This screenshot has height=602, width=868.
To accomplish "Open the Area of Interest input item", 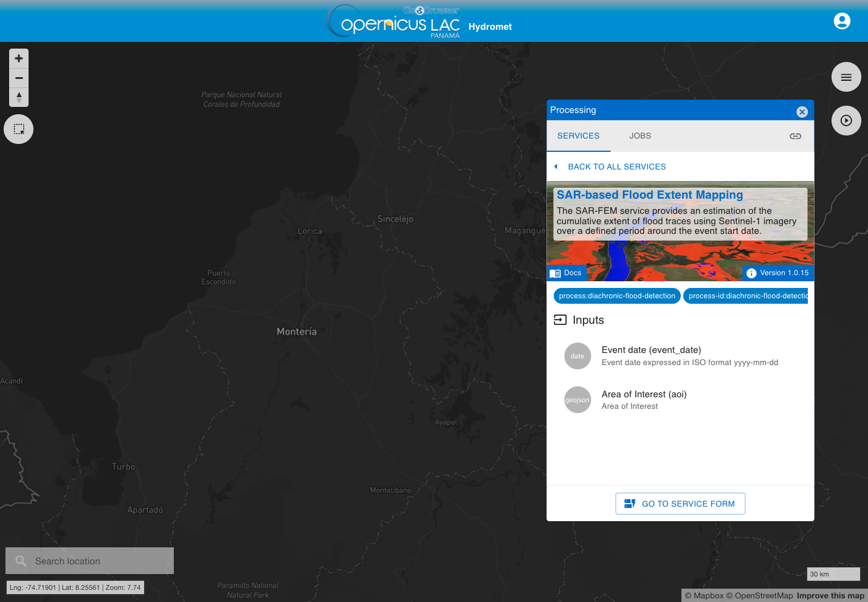I will [680, 400].
